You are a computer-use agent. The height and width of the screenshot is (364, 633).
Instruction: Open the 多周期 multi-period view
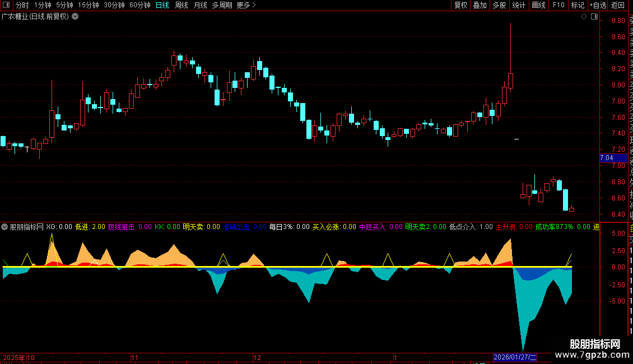222,5
